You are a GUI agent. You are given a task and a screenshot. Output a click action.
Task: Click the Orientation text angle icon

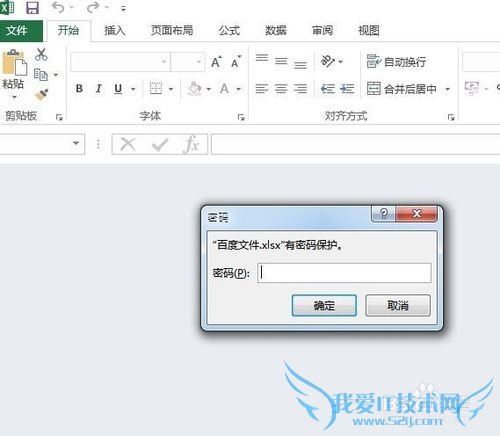click(x=328, y=62)
